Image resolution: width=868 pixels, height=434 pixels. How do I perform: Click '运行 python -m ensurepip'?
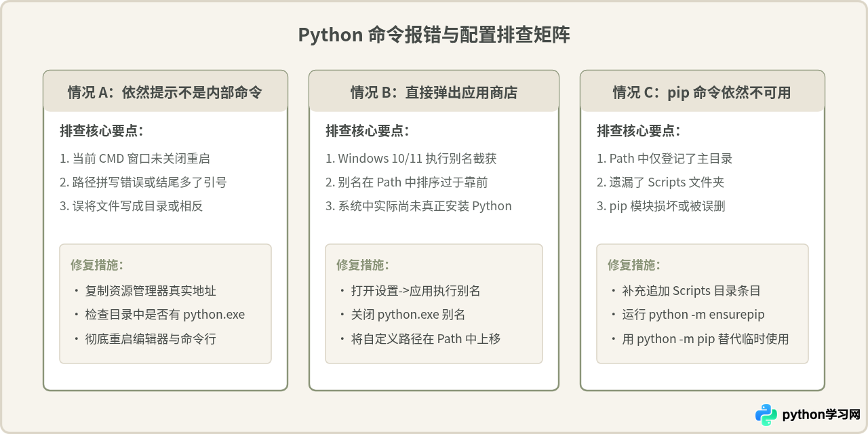click(x=693, y=315)
